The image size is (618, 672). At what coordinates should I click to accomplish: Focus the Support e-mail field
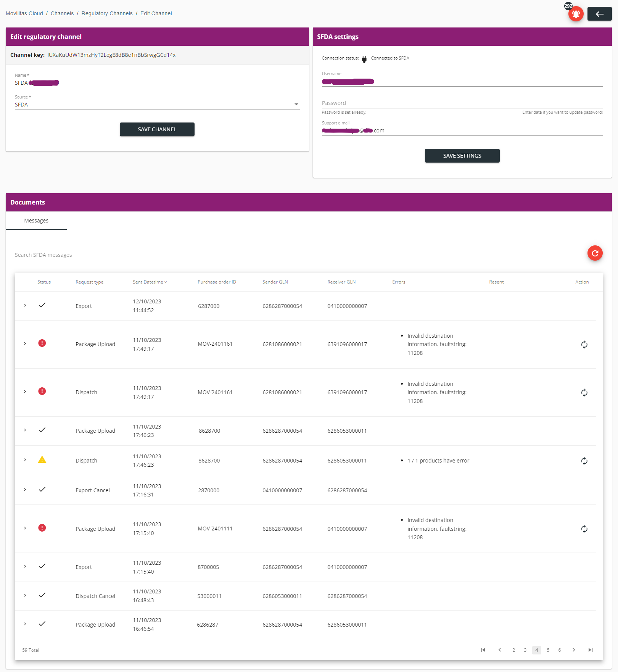click(462, 131)
